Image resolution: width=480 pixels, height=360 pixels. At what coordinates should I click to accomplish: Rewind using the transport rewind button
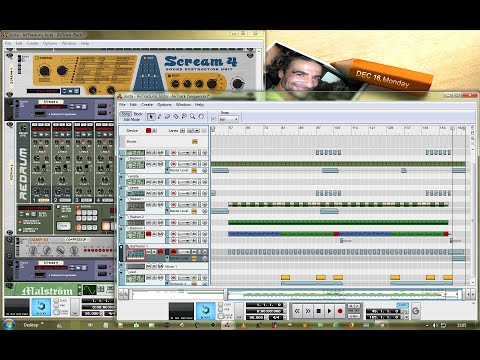click(x=297, y=311)
